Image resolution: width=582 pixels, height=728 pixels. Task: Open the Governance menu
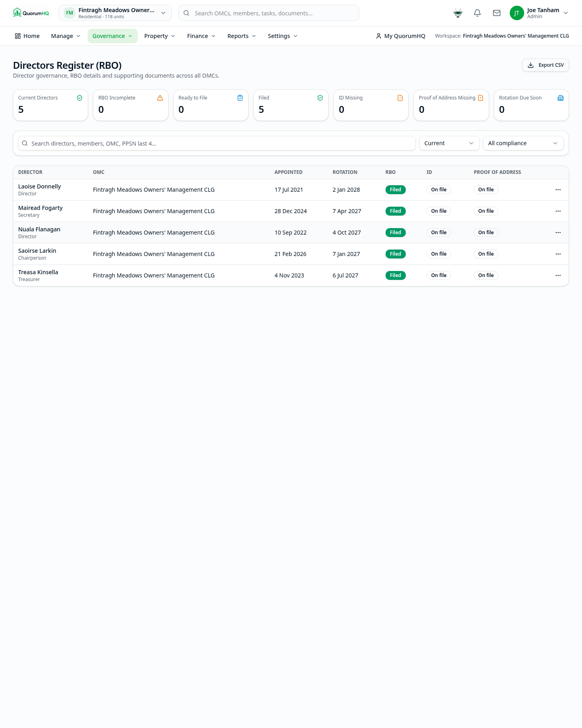coord(113,36)
